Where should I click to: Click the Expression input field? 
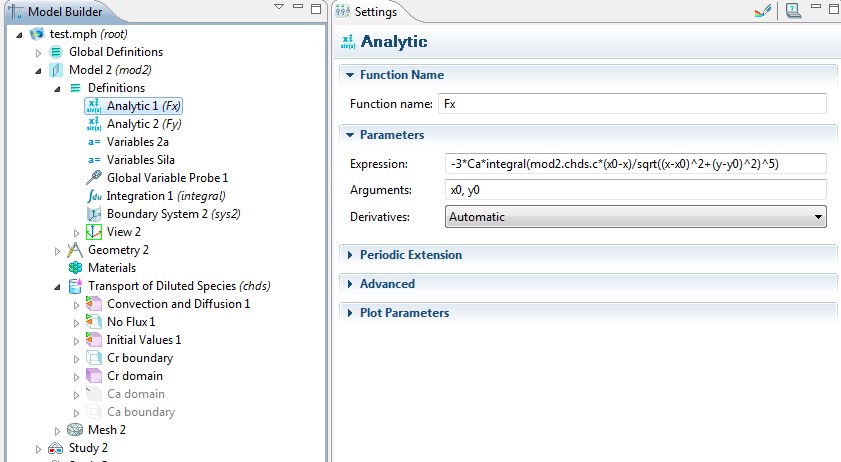635,163
